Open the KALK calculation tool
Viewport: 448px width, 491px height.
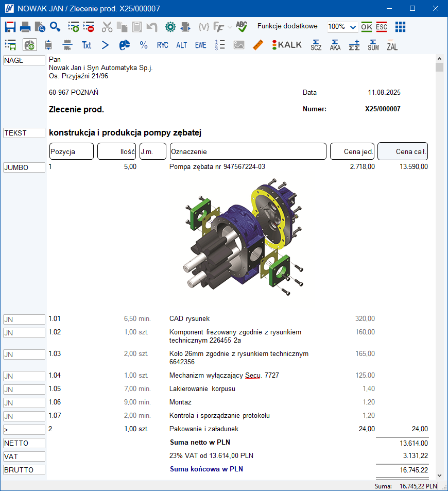[x=287, y=45]
